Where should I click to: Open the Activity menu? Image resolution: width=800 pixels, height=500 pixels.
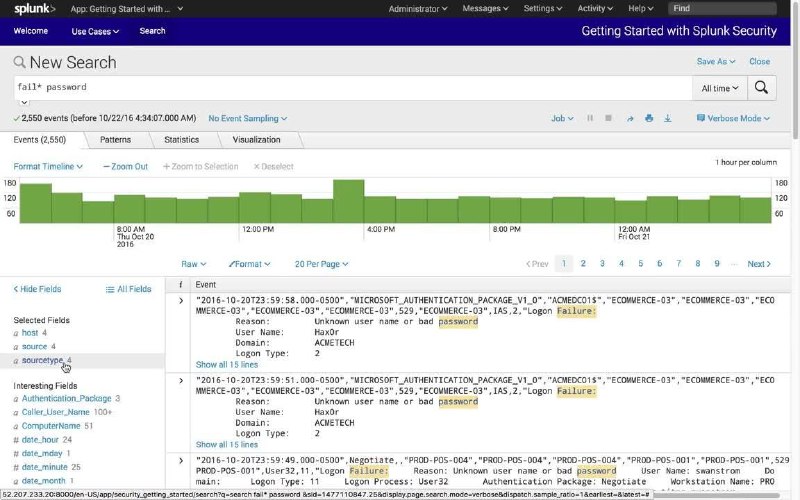[x=595, y=9]
